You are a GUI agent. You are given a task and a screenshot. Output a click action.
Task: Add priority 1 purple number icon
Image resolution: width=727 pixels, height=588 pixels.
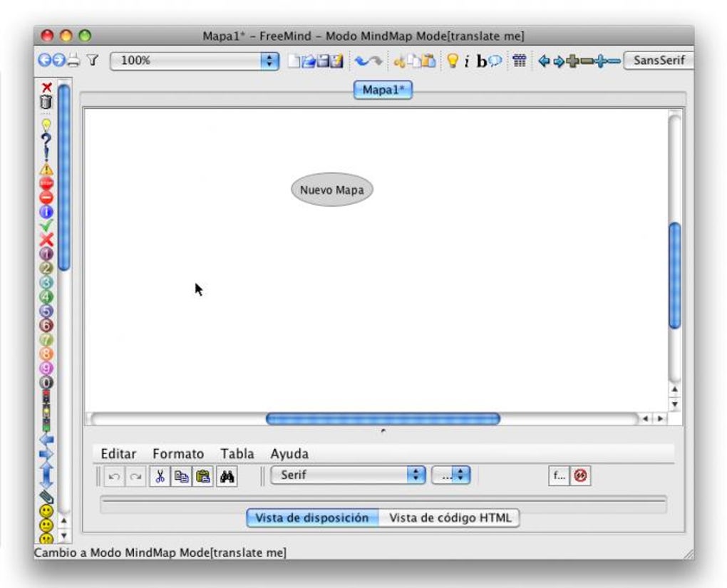(46, 254)
